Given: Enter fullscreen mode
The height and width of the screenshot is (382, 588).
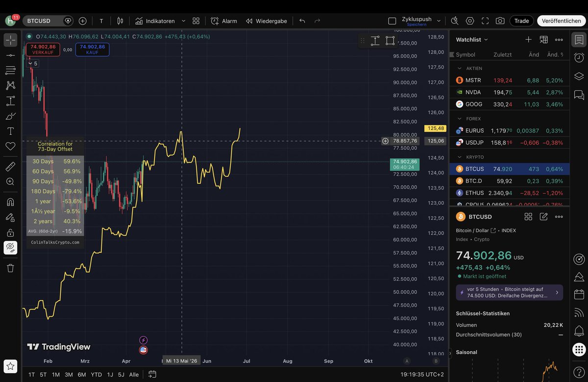Looking at the screenshot, I should [x=485, y=21].
